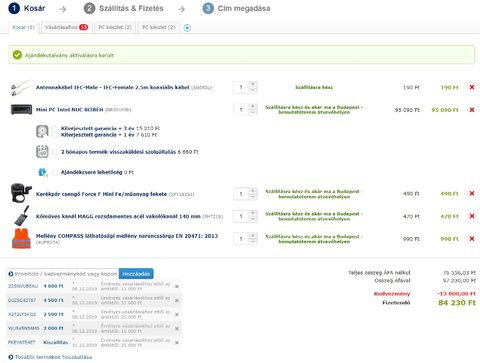480x363 pixels.
Task: Open the mason trowel product thumbnail
Action: pyautogui.click(x=21, y=216)
